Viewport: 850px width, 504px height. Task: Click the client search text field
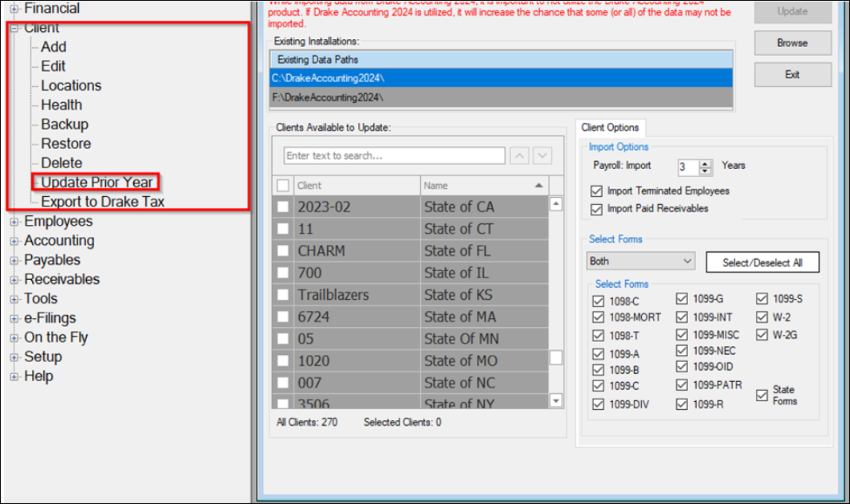(x=394, y=156)
